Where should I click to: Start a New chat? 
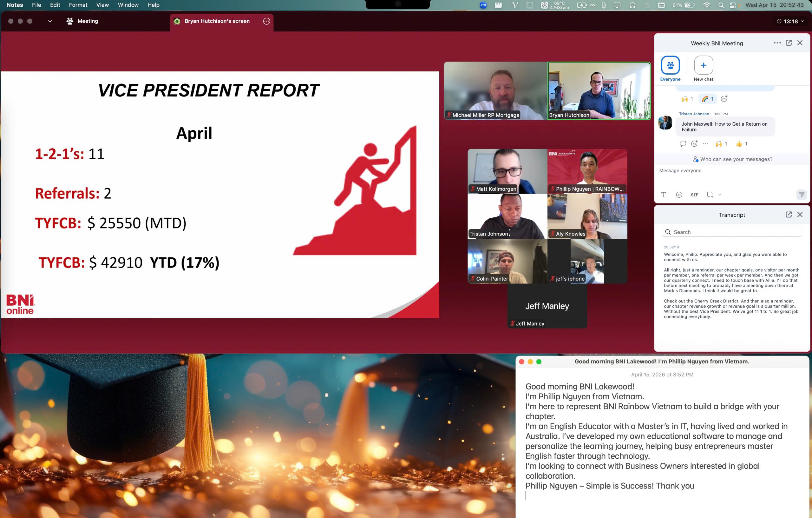[704, 65]
